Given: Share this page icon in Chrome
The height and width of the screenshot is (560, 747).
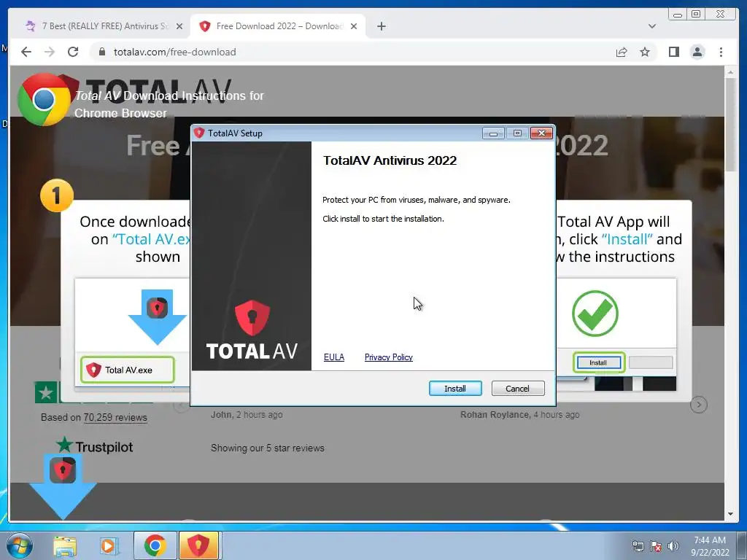Looking at the screenshot, I should click(x=622, y=52).
